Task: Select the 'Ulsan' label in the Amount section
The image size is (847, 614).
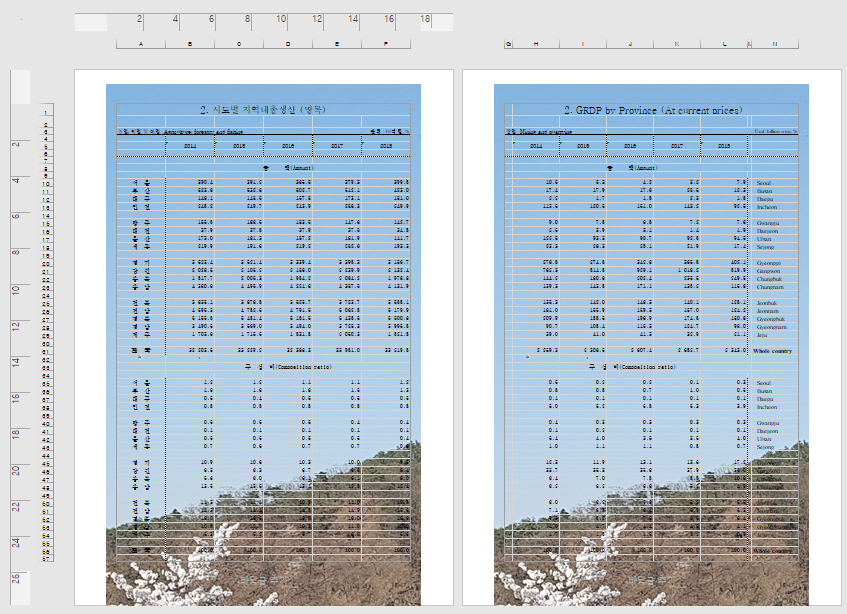Action: point(764,239)
